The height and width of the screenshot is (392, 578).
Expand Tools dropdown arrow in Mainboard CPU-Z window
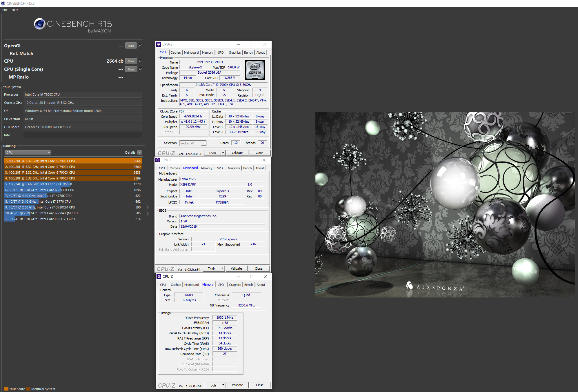tap(222, 268)
